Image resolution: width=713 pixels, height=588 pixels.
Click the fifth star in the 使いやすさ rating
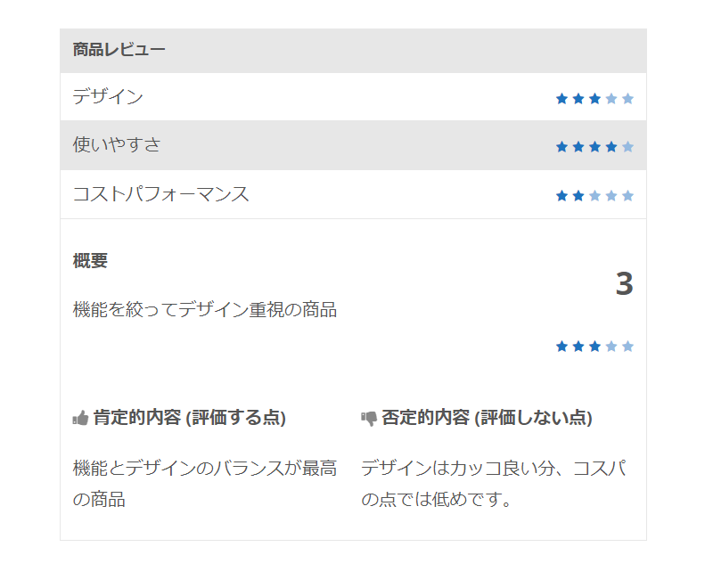coord(627,147)
